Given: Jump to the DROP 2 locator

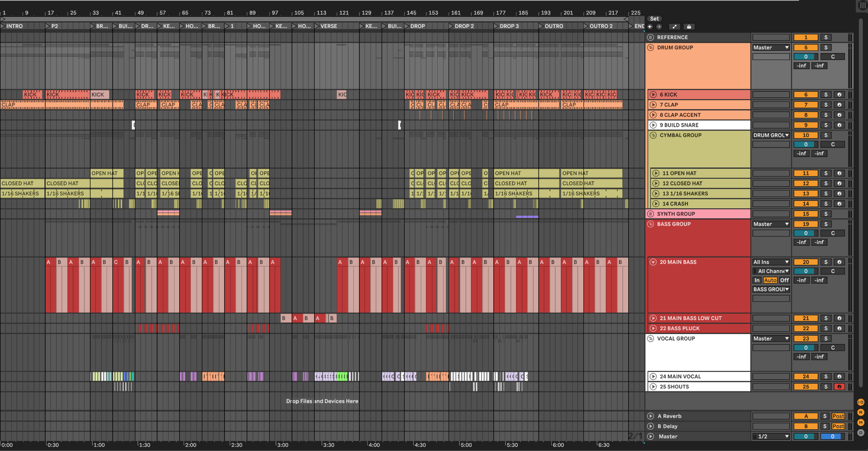Looking at the screenshot, I should (461, 26).
